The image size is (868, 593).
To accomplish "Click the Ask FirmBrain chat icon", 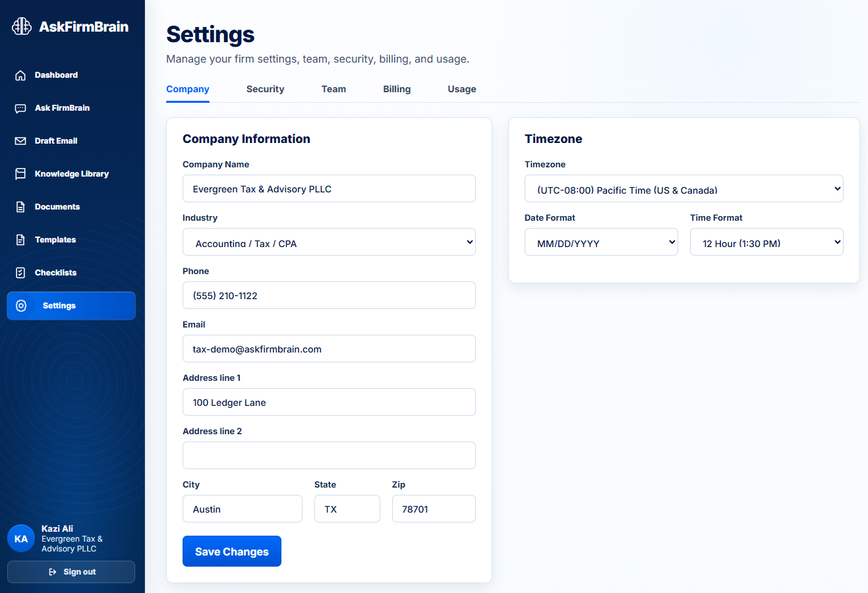I will pyautogui.click(x=20, y=108).
